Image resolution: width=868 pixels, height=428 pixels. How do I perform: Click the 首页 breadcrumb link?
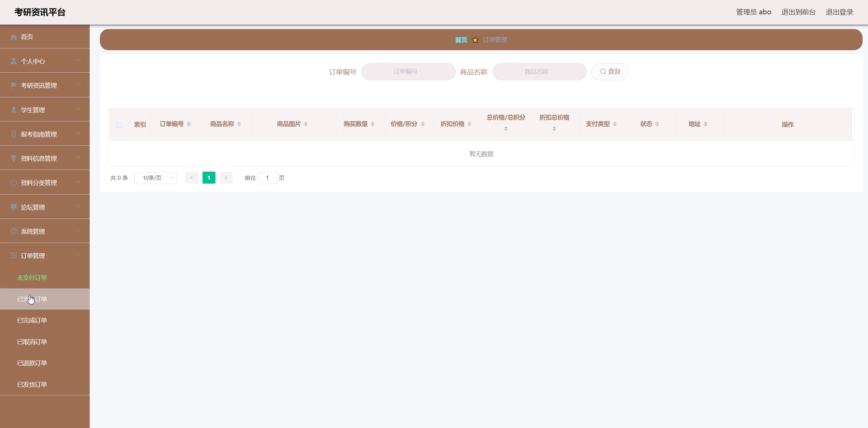[461, 40]
